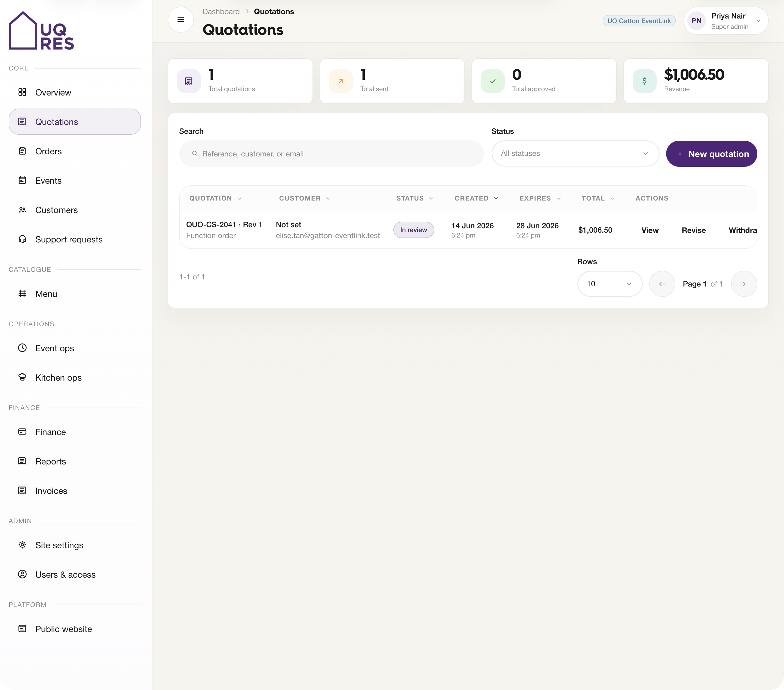Click the Total sent arrow icon
The image size is (784, 690).
click(x=341, y=81)
